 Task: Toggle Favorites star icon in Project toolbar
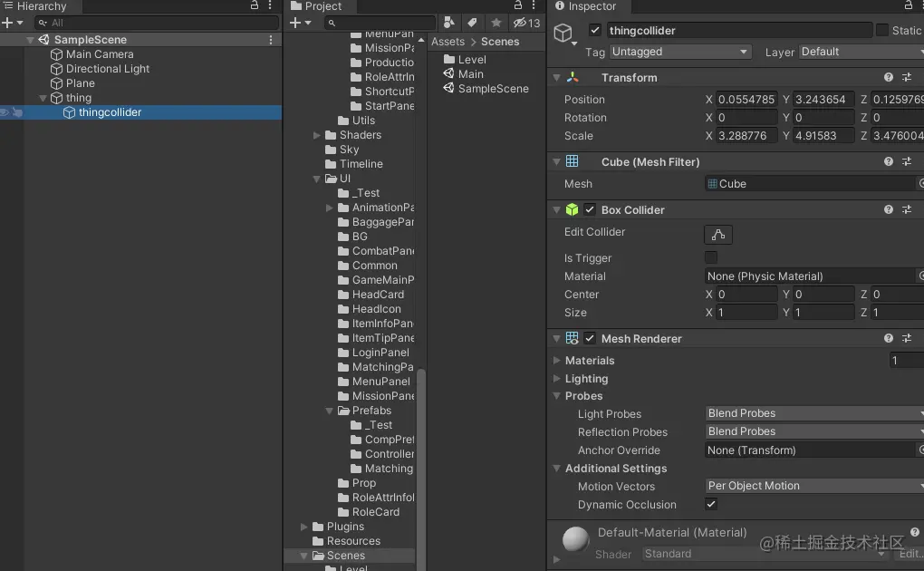(x=496, y=23)
